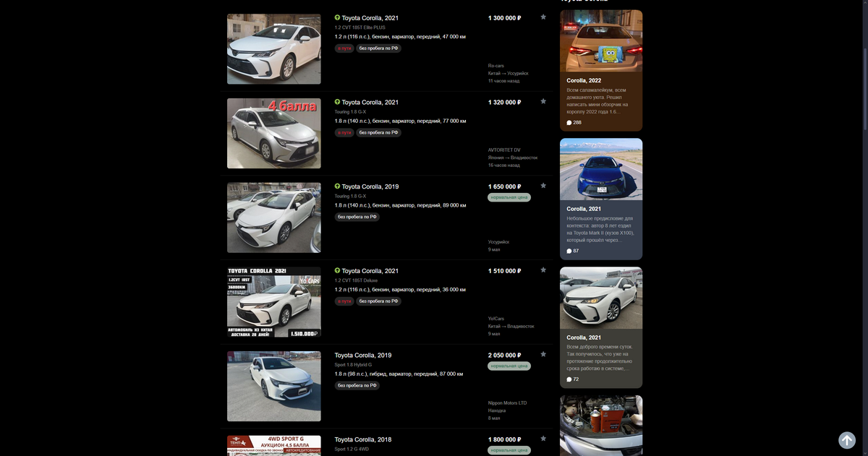Open the 4WD SPORT G auction banner image
The image size is (868, 456).
[274, 446]
